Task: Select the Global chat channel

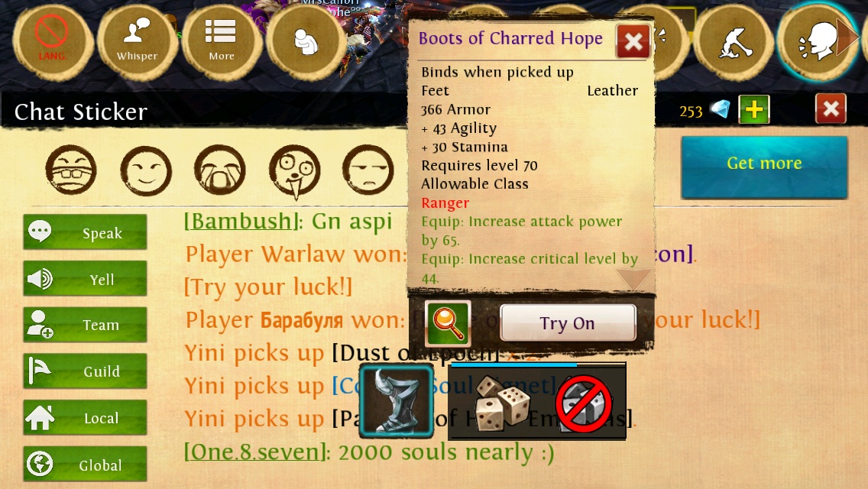Action: coord(86,464)
